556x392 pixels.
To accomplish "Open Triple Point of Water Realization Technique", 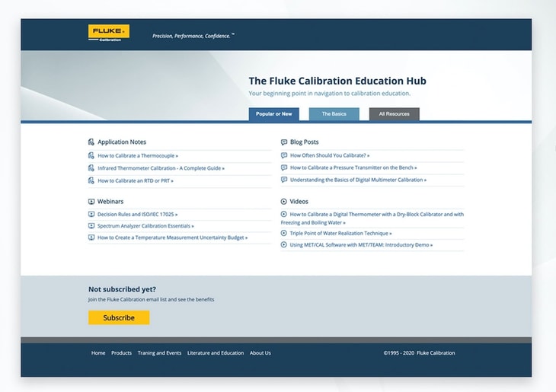I will (x=340, y=233).
